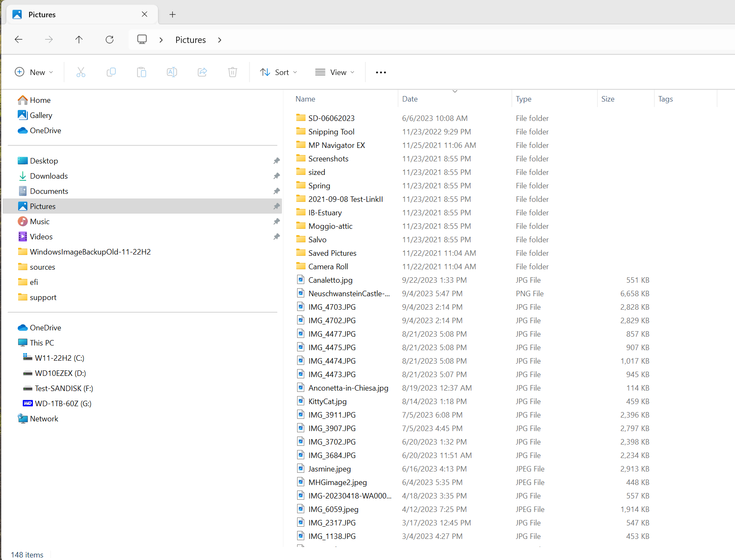Click the Cut icon in the toolbar

[x=81, y=72]
